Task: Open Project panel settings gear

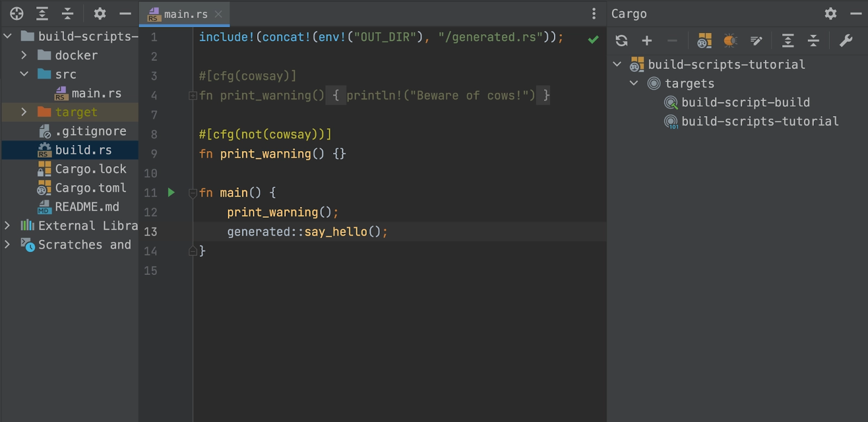Action: click(100, 14)
